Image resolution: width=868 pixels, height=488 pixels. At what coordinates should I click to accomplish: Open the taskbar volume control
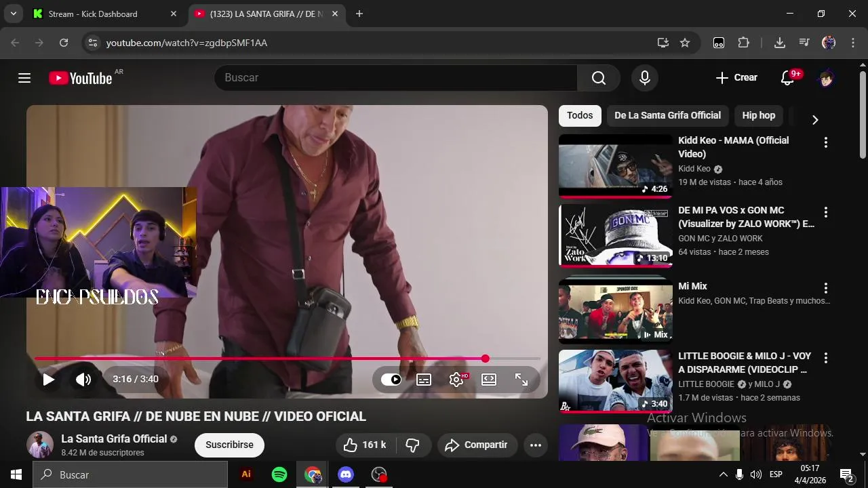755,474
